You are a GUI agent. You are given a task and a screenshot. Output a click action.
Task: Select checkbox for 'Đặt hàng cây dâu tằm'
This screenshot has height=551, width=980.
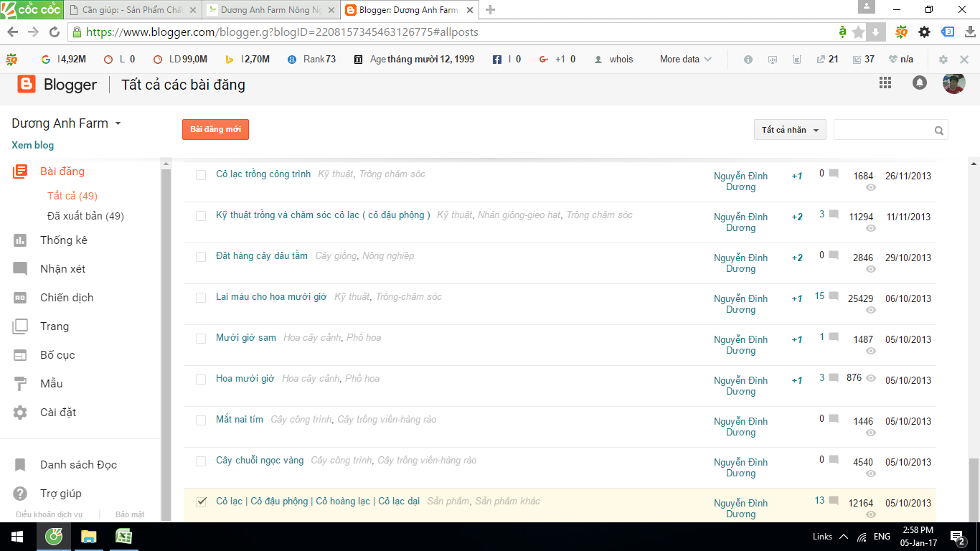point(201,256)
